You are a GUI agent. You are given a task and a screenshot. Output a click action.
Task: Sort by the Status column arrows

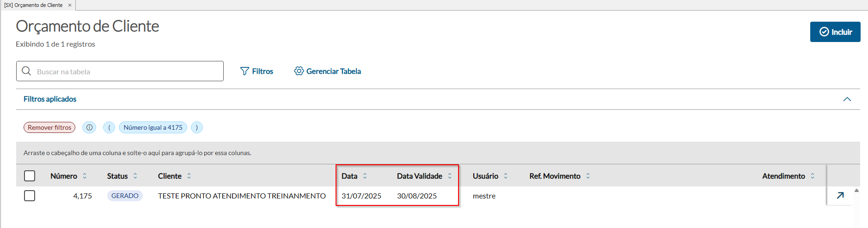click(135, 176)
